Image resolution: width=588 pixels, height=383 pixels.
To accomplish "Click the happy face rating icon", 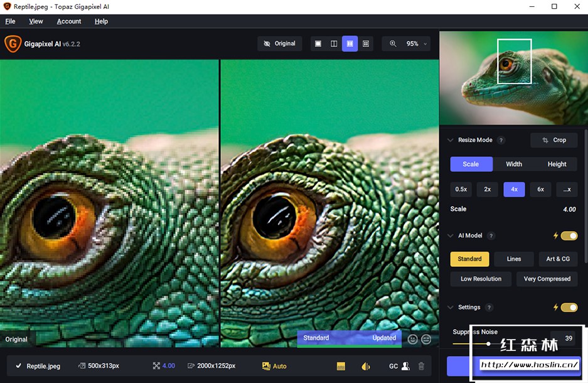I will pyautogui.click(x=412, y=339).
